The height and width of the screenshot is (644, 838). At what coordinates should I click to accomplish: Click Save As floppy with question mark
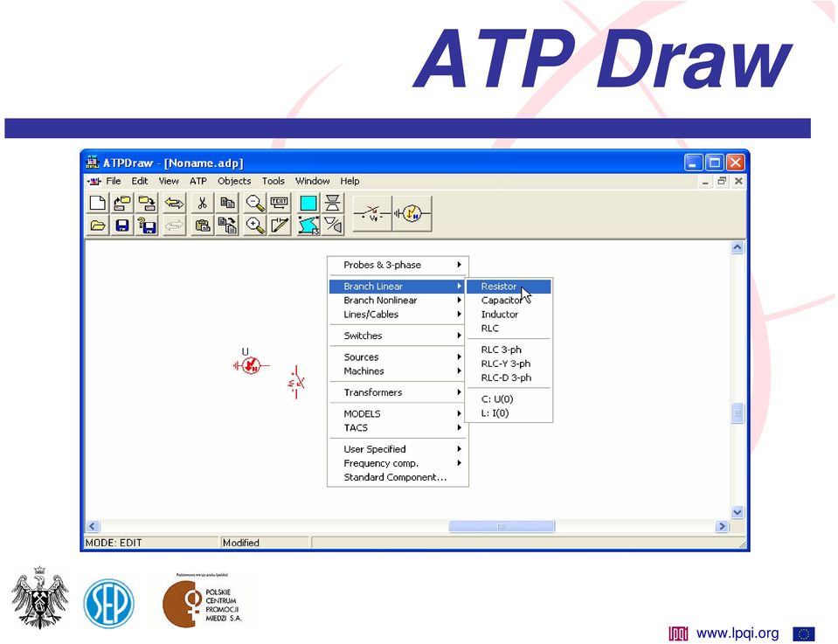147,225
